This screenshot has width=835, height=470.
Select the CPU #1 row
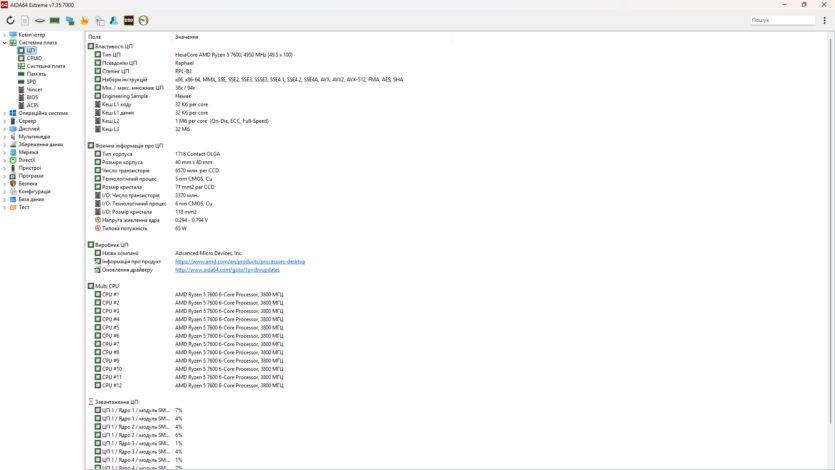(189, 294)
